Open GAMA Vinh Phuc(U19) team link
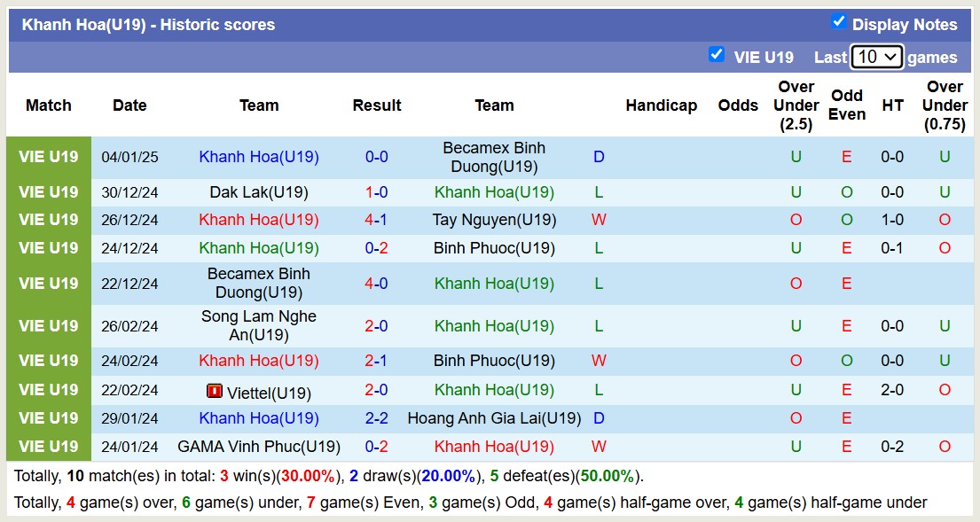The height and width of the screenshot is (522, 980). point(259,447)
